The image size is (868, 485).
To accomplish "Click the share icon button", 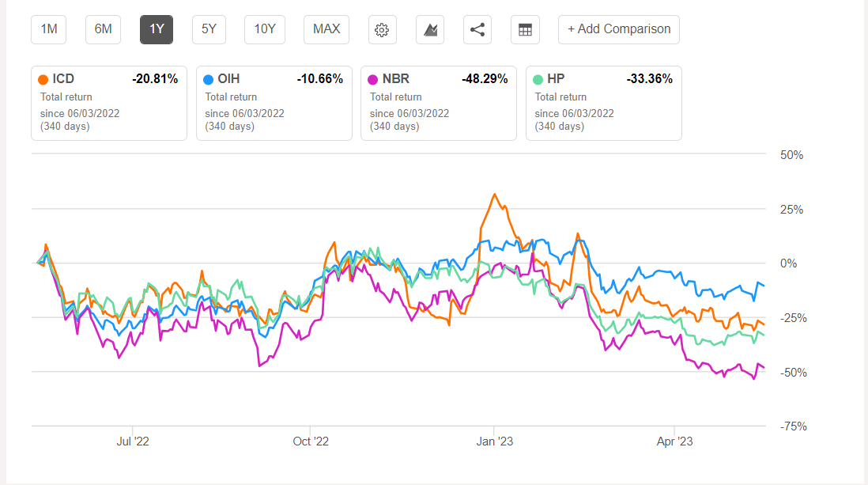I will (x=477, y=29).
